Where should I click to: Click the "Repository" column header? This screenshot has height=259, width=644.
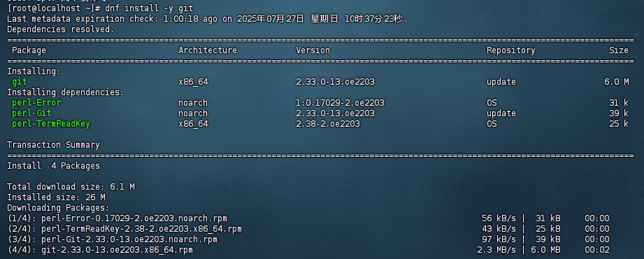[510, 50]
